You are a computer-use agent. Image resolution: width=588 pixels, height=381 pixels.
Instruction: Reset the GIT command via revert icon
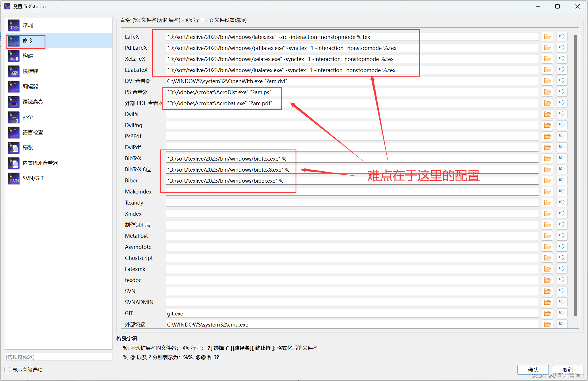562,313
